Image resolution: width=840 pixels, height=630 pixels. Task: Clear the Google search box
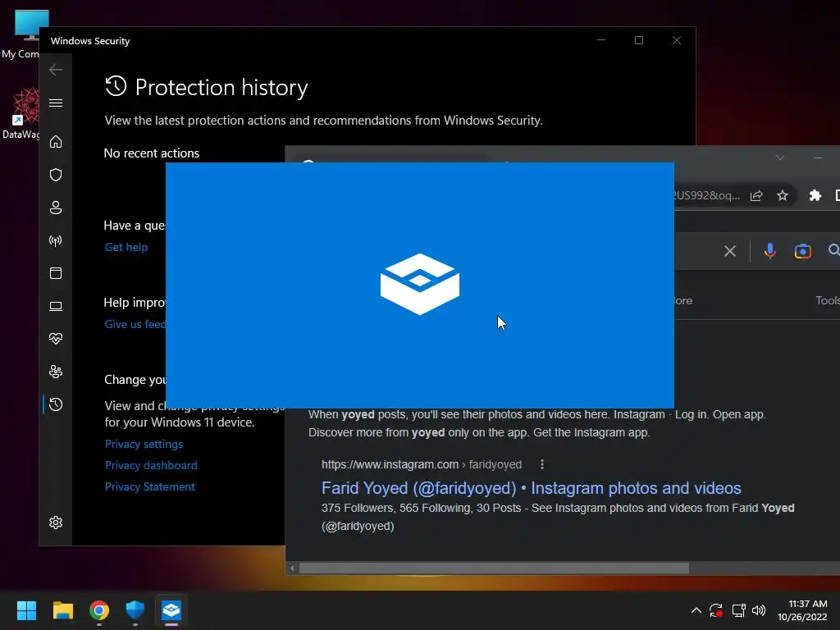pos(729,251)
